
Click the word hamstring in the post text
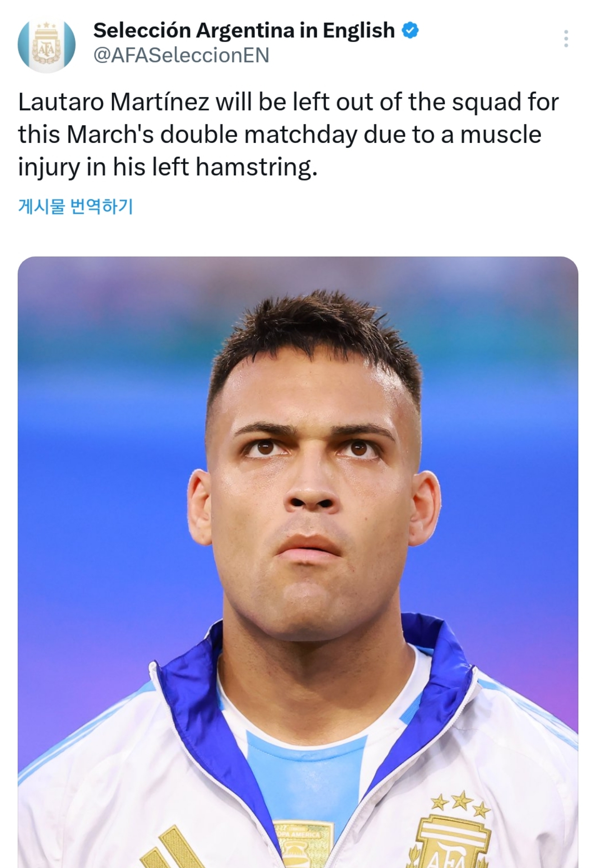coord(254,167)
